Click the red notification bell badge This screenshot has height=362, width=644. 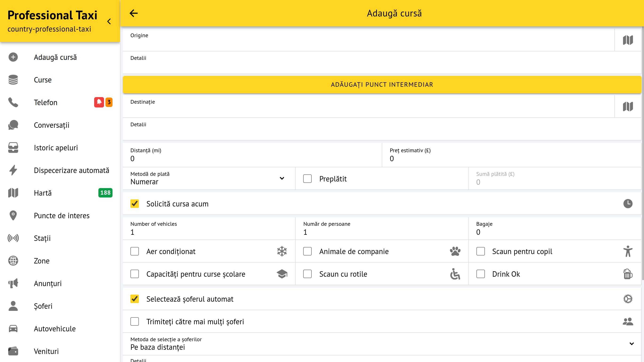tap(99, 102)
